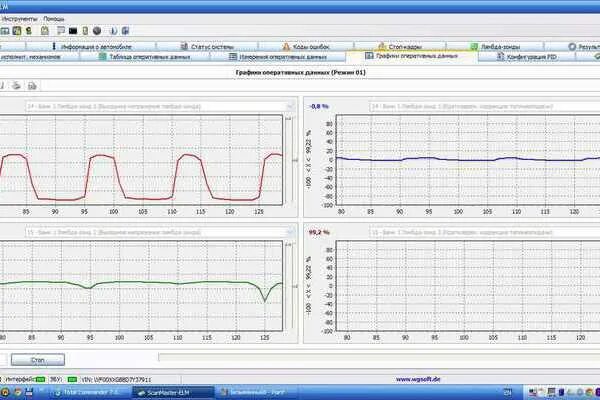Expand the bottom-left lambda sensor 2 PID dropdown
Screen dimensions: 600x400
[290, 232]
